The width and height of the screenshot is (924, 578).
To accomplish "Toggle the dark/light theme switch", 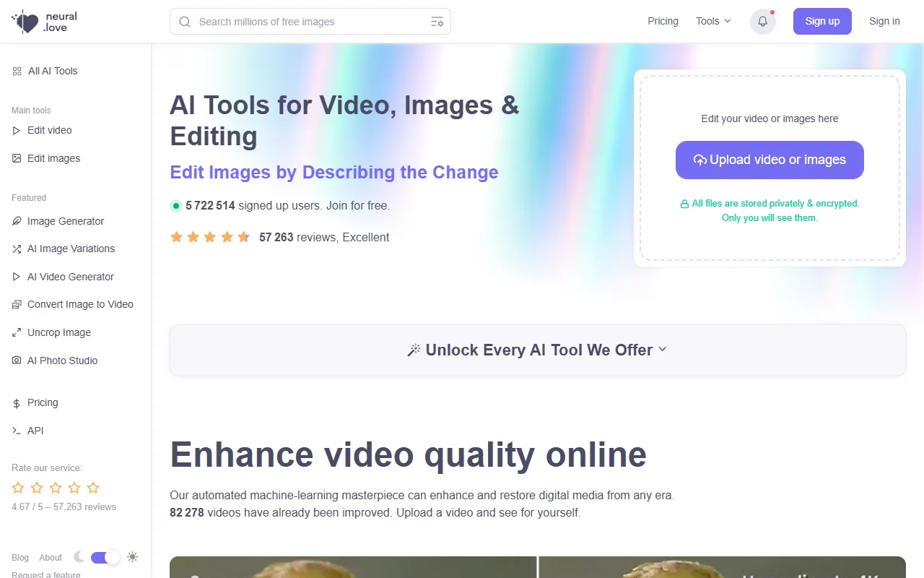I will tap(105, 557).
